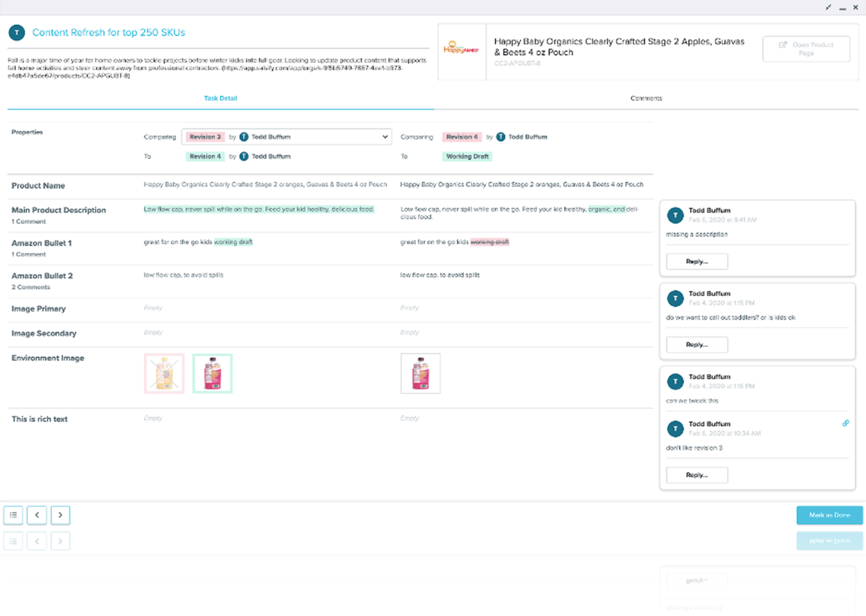Click the Open Product Page button
This screenshot has height=616, width=866.
coord(807,49)
